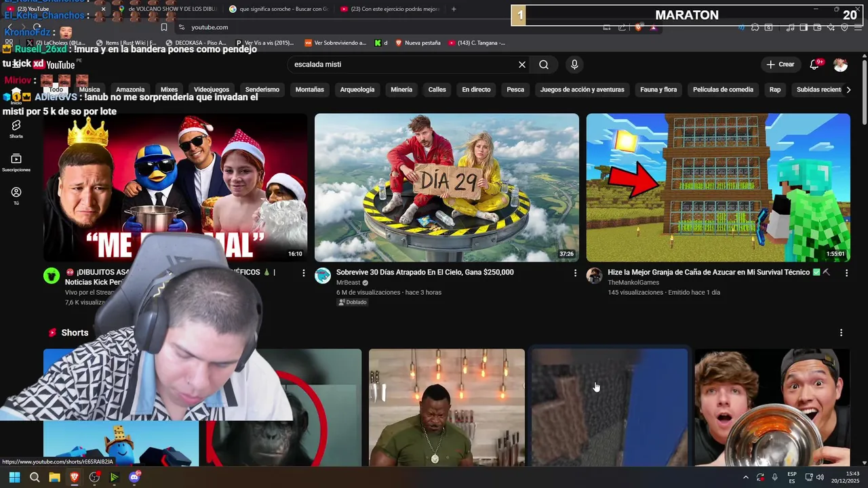Select 'Juegos de acción y aventuras' chip
The image size is (868, 488).
583,89
